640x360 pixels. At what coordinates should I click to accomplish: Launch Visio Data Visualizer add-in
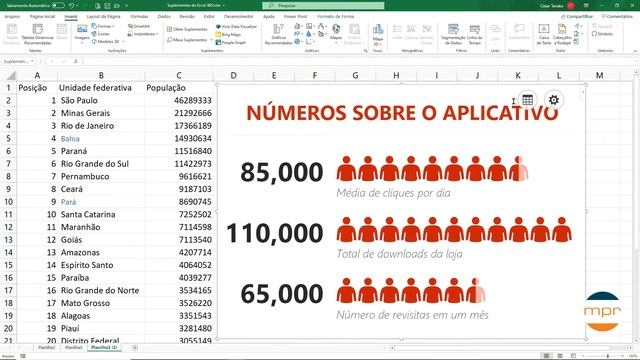pyautogui.click(x=237, y=27)
